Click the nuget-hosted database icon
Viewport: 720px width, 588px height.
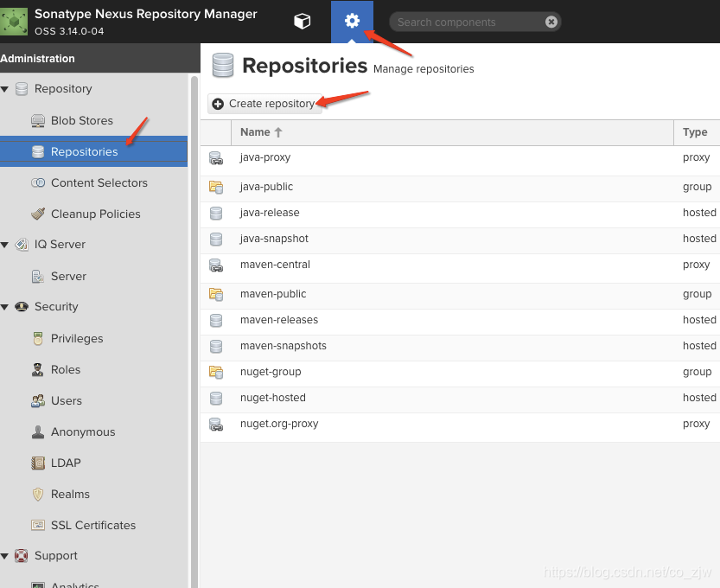pos(216,399)
